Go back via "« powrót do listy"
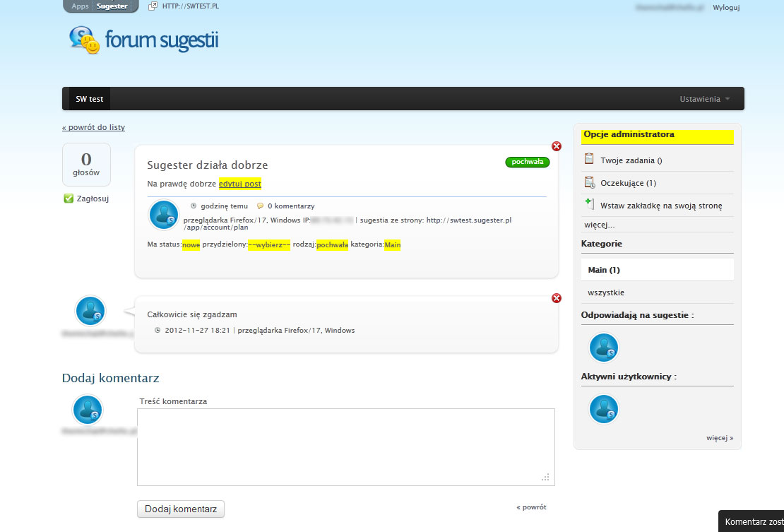Viewport: 784px width, 532px height. pyautogui.click(x=93, y=127)
